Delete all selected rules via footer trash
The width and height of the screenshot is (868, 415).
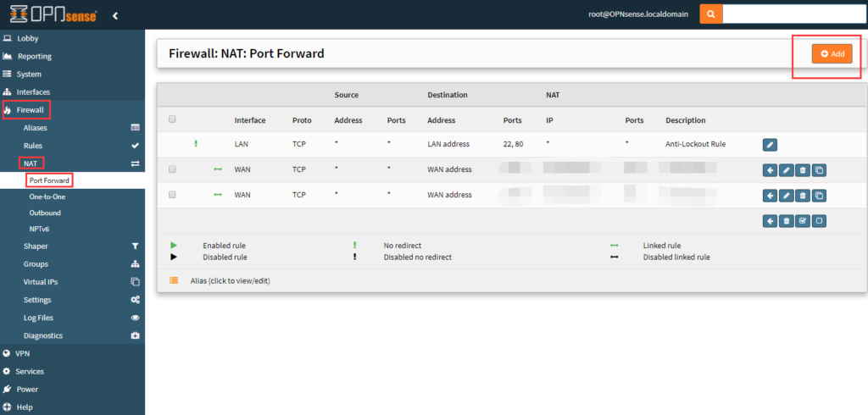click(x=786, y=221)
